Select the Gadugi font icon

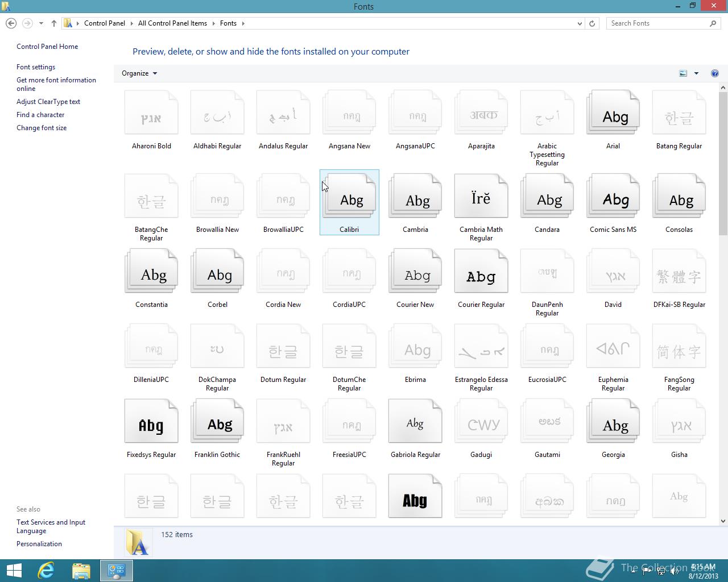pos(481,421)
